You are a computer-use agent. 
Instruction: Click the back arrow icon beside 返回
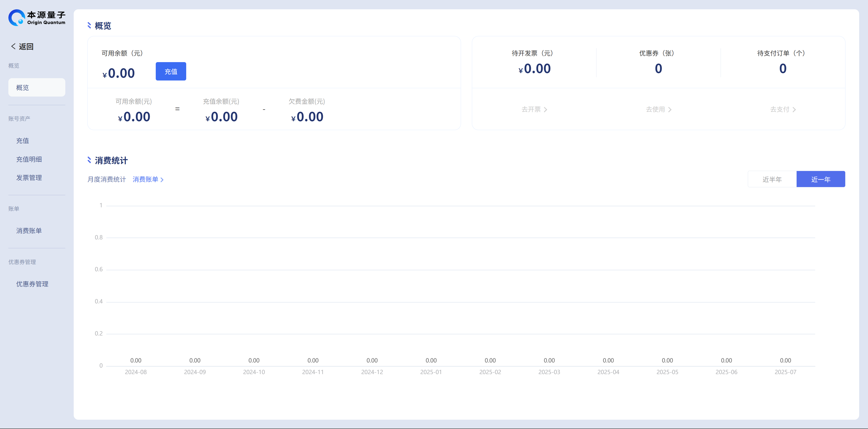pos(13,46)
